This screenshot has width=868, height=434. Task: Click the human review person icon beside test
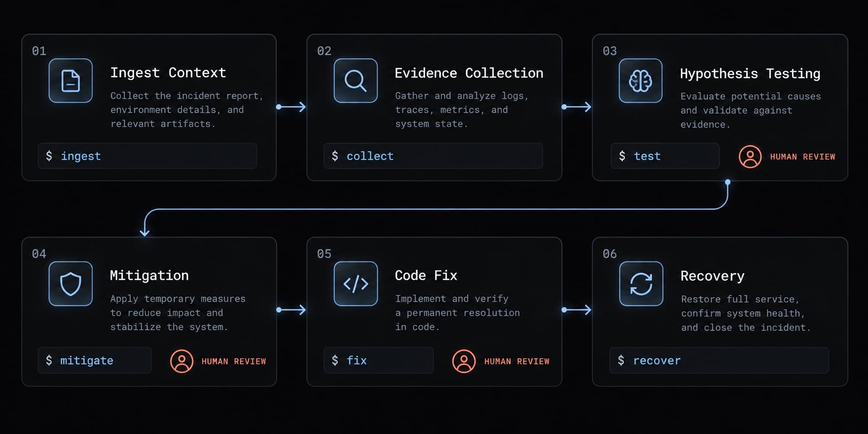click(750, 157)
